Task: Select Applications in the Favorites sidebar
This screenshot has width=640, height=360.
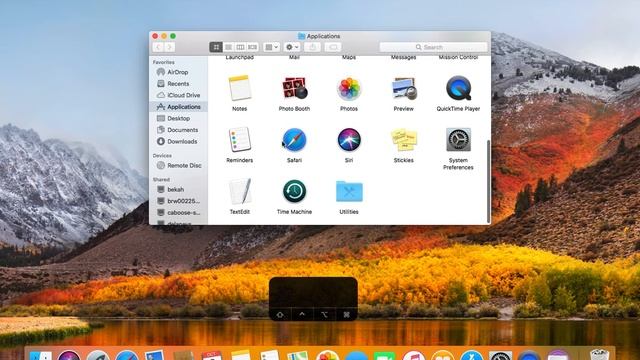Action: [x=178, y=107]
